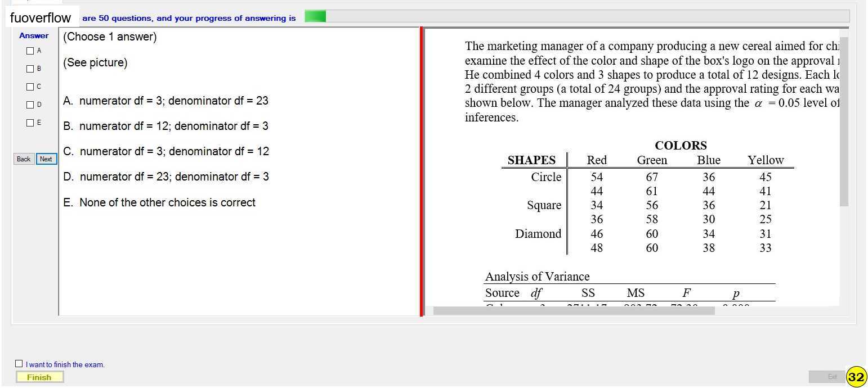Click the horizontal scrollbar of picture panel

pyautogui.click(x=574, y=310)
